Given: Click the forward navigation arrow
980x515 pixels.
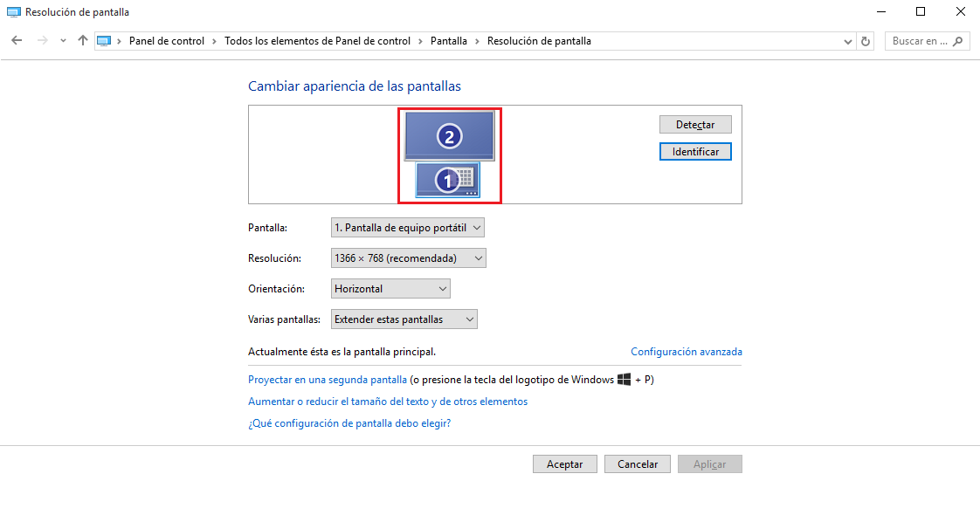Looking at the screenshot, I should click(42, 40).
